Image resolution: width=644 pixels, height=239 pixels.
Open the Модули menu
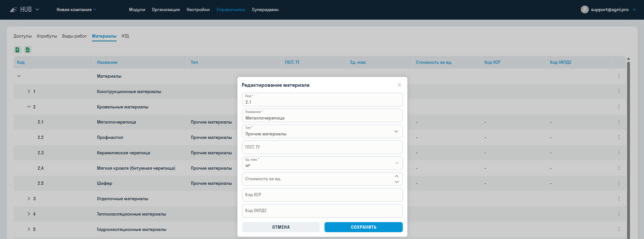tap(137, 10)
